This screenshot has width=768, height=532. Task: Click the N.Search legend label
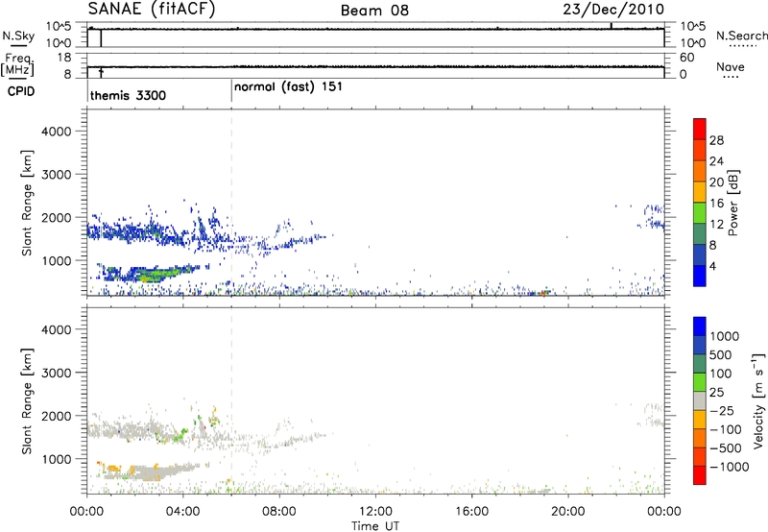(x=741, y=36)
